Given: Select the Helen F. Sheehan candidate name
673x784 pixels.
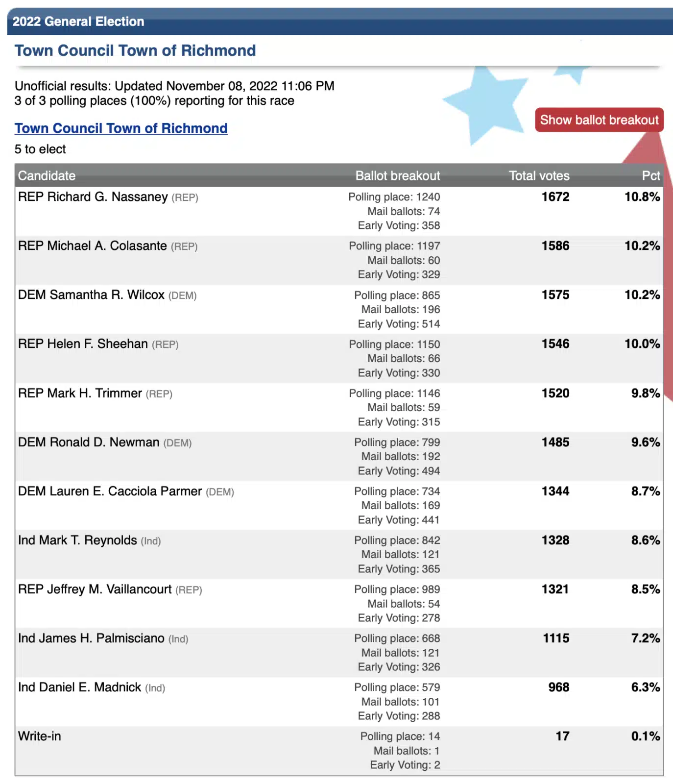Looking at the screenshot, I should 98,344.
